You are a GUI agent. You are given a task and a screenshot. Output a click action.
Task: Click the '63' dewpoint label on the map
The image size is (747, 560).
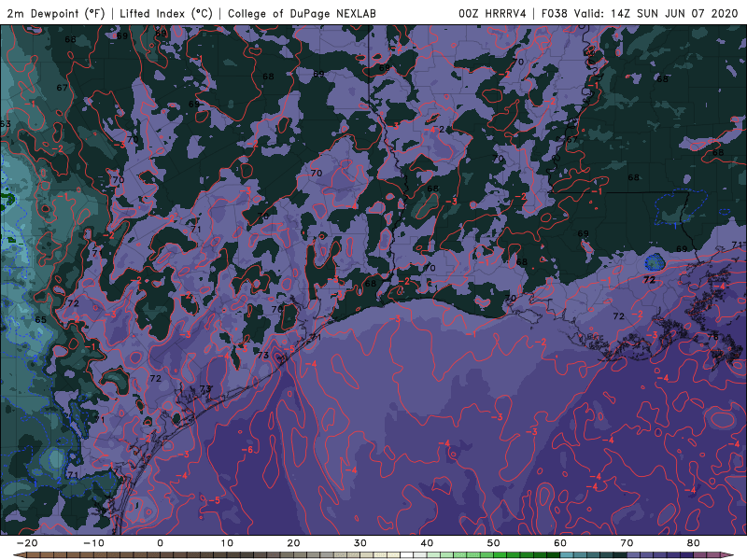[x=6, y=124]
